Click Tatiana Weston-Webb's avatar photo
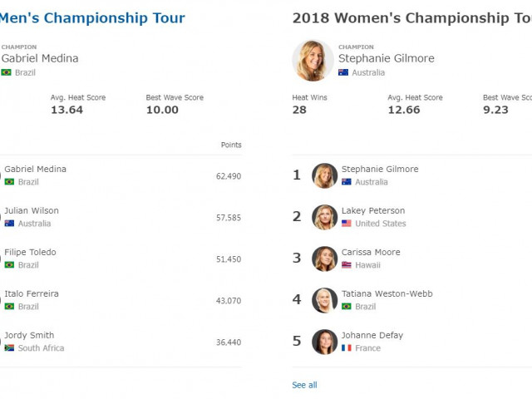The image size is (532, 399). click(324, 300)
